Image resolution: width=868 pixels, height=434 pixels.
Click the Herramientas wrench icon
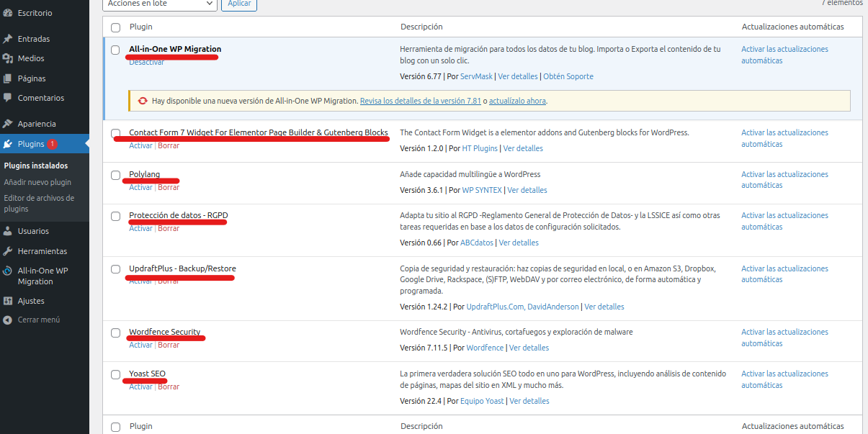[8, 251]
